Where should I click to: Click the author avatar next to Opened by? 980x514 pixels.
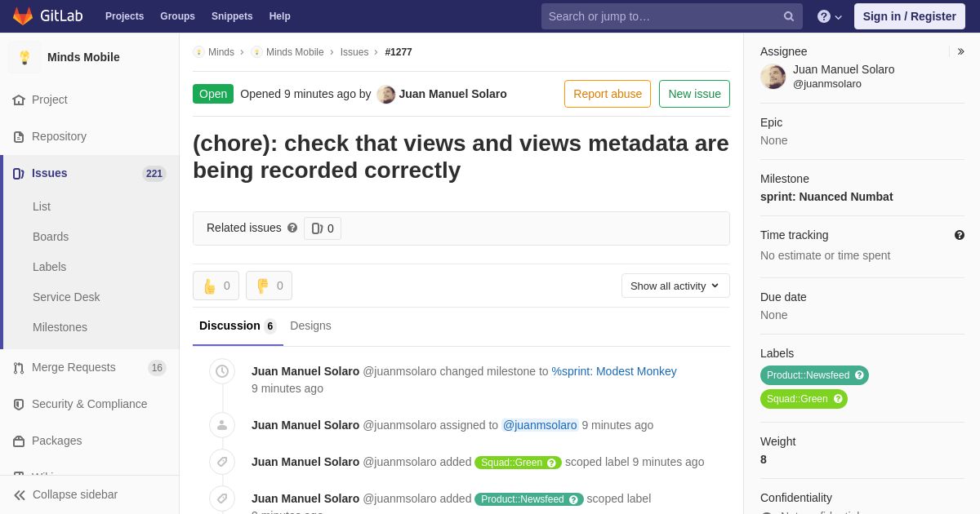(x=386, y=94)
